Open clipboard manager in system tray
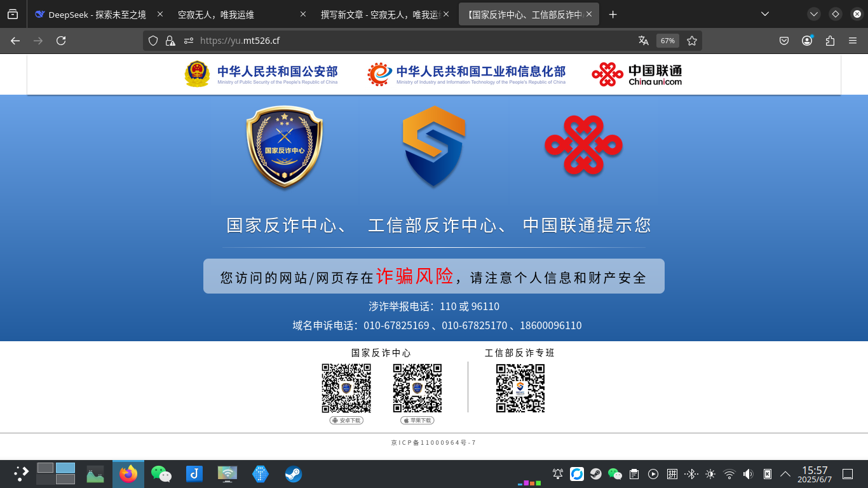 (634, 474)
